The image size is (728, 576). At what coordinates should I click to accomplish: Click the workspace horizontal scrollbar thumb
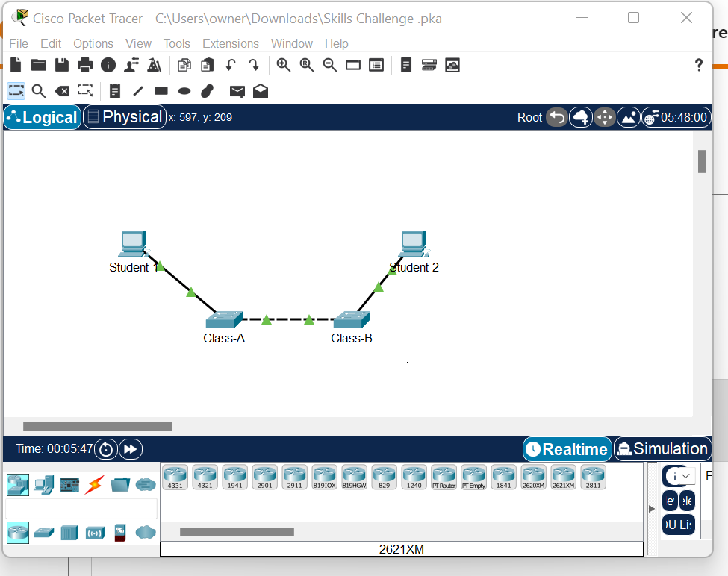[x=98, y=426]
